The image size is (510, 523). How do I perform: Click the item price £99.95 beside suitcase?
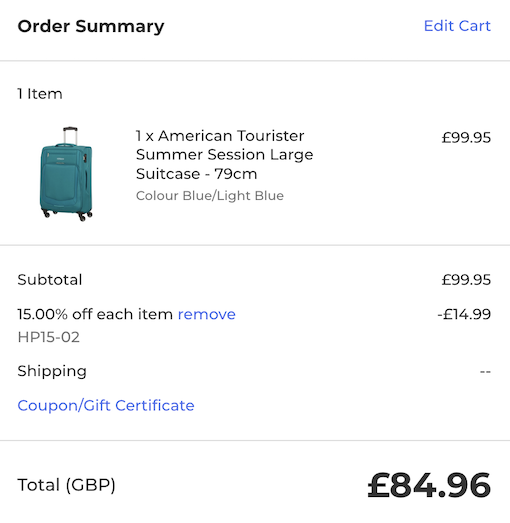(x=466, y=137)
